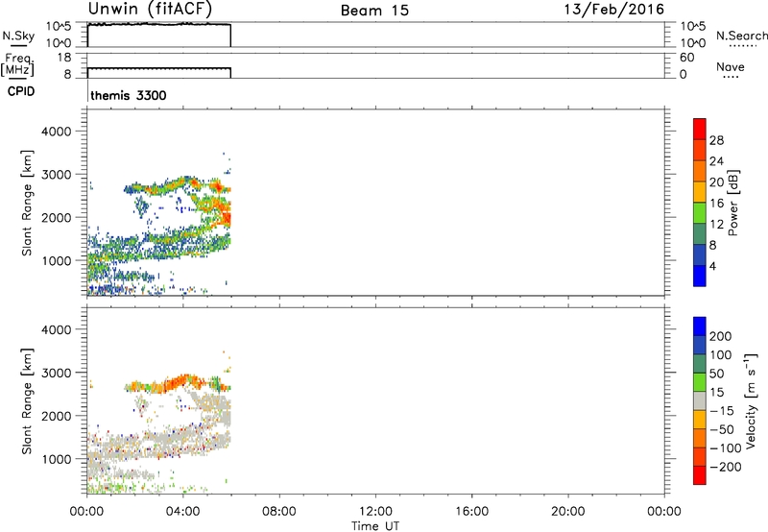This screenshot has width=768, height=532.
Task: Click the '60' Nave axis value
Action: click(686, 58)
